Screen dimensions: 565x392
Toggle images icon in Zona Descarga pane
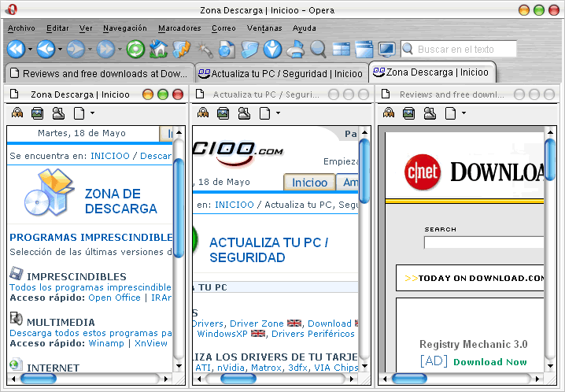coord(38,113)
